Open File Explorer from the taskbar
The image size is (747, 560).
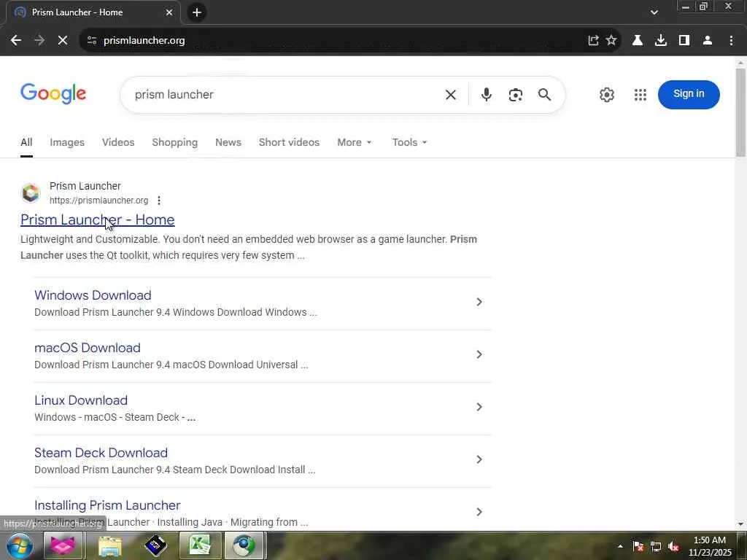(110, 545)
